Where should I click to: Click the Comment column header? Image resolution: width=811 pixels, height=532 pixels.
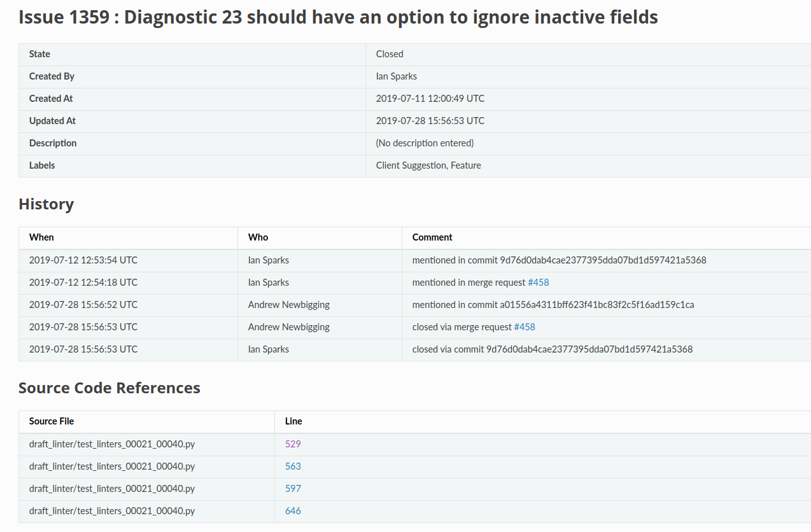point(432,237)
